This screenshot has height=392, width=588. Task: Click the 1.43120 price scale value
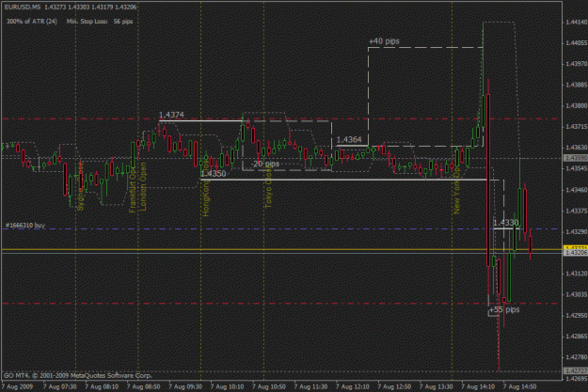pyautogui.click(x=576, y=274)
